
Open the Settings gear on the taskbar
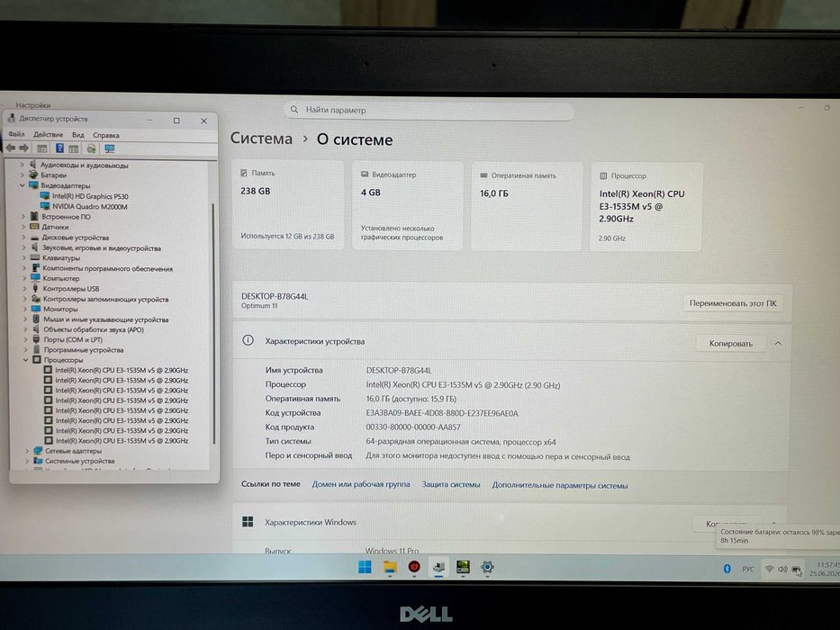pyautogui.click(x=487, y=567)
